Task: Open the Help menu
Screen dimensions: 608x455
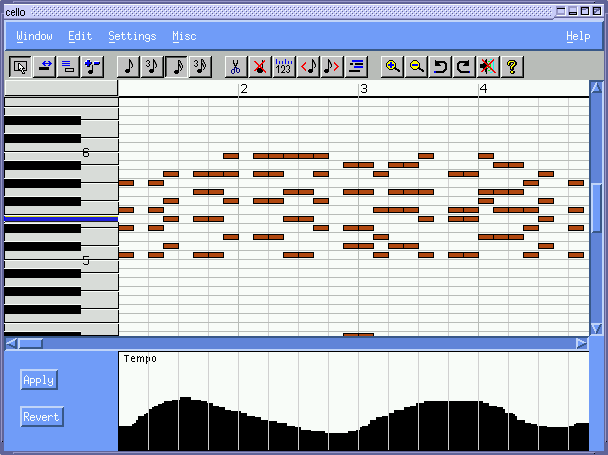Action: click(x=577, y=36)
